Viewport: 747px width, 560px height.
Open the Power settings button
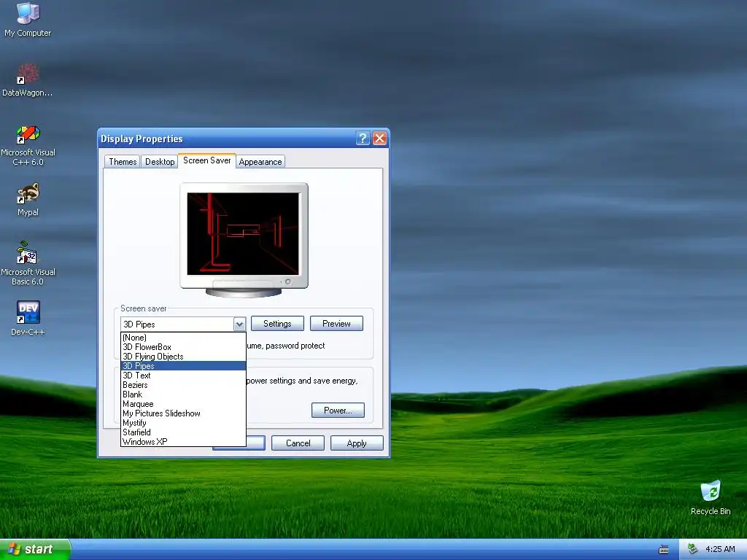coord(338,411)
